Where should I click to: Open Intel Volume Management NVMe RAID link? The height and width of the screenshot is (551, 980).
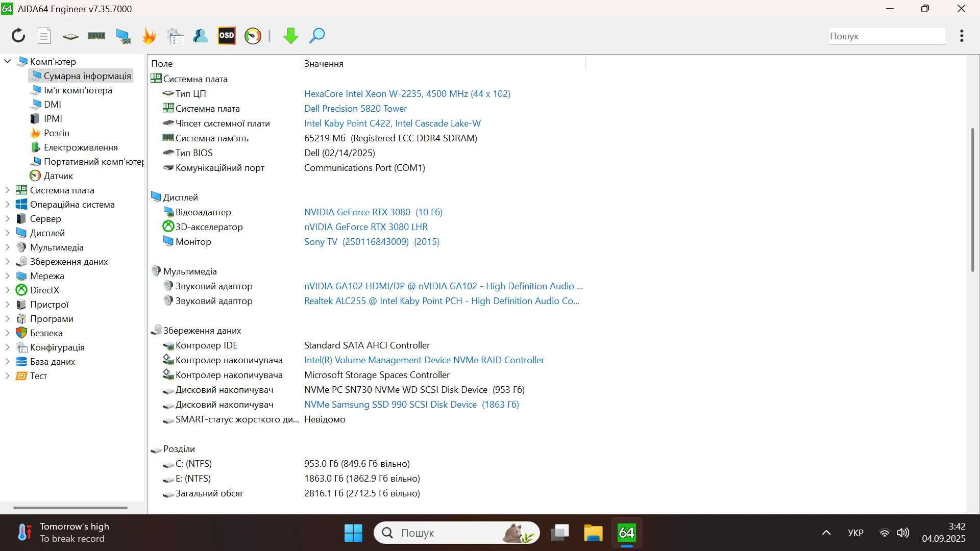click(424, 360)
